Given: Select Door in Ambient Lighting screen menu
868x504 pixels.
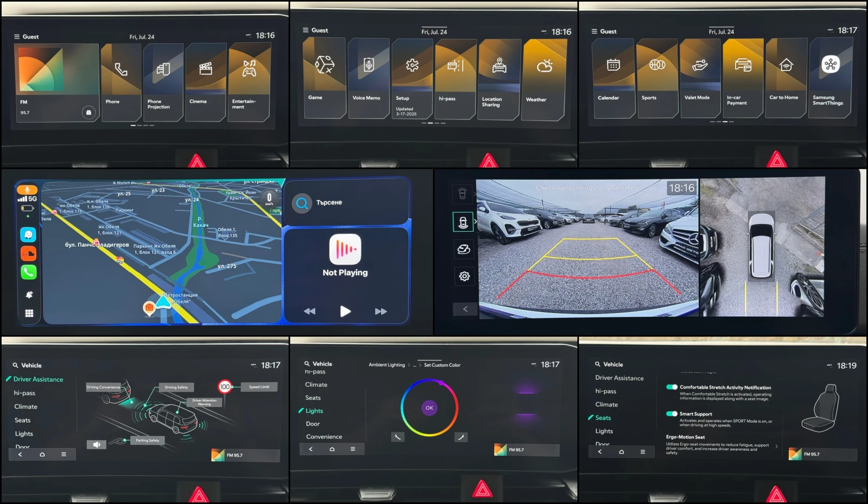Looking at the screenshot, I should [312, 424].
